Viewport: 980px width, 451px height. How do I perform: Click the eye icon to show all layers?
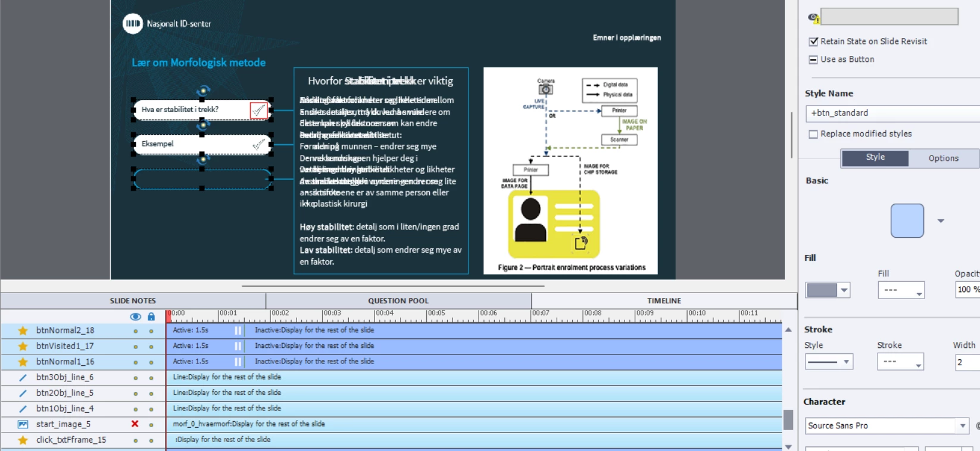tap(136, 316)
